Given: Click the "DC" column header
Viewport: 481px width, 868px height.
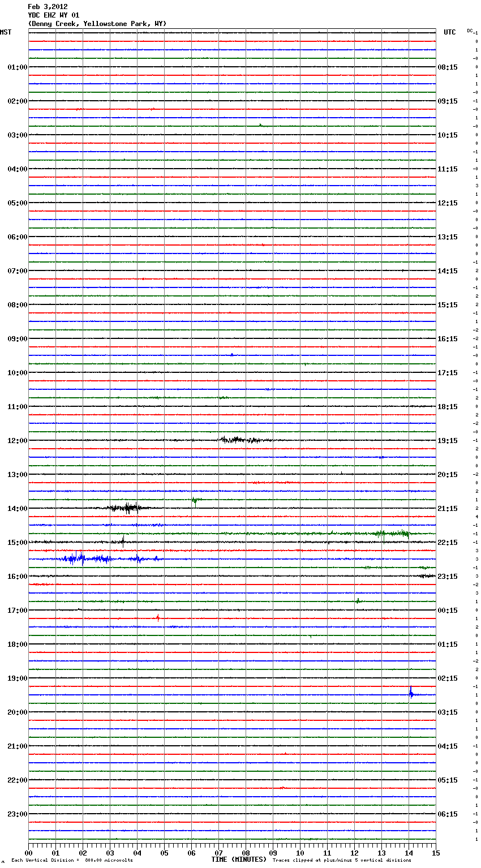Looking at the screenshot, I should (470, 31).
